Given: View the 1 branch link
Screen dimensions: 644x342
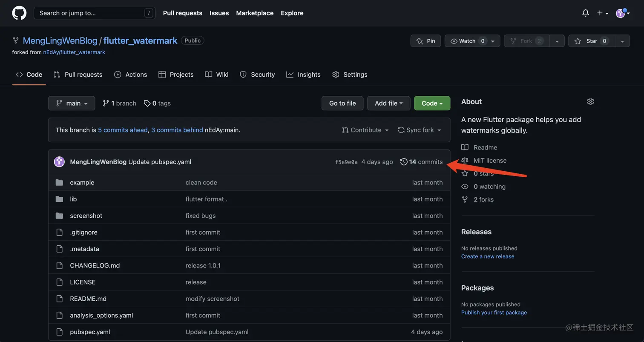Looking at the screenshot, I should pyautogui.click(x=119, y=103).
